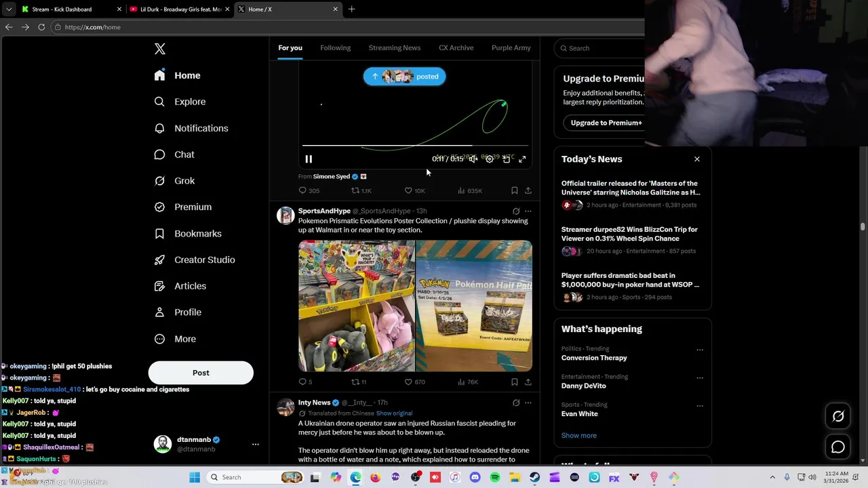868x488 pixels.
Task: Open floating messages chat button
Action: click(838, 447)
